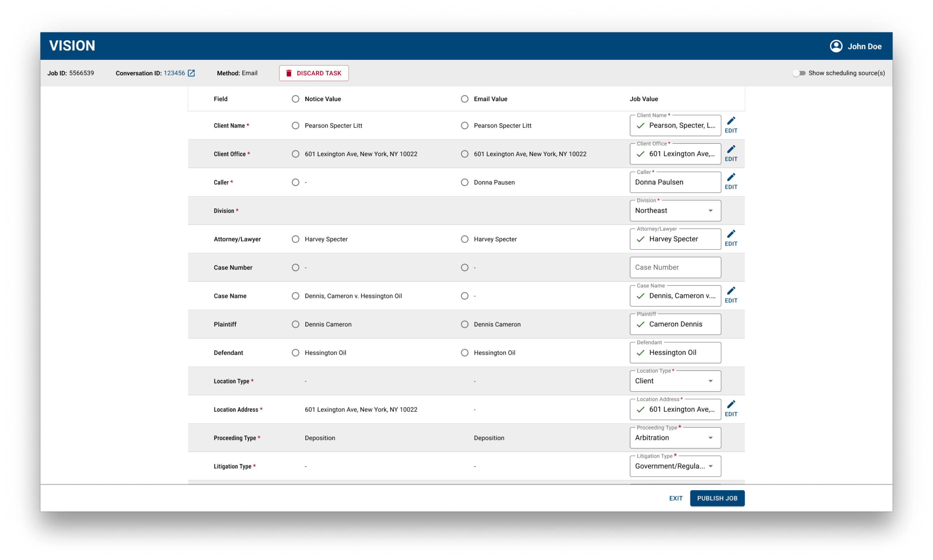Choose Notice value for Defendant Hessington Oil

[295, 352]
